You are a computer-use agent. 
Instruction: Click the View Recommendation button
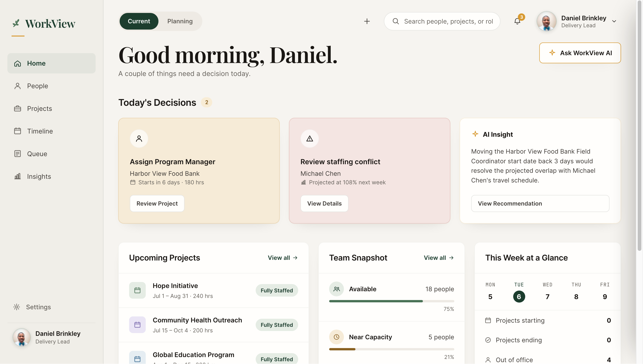tap(540, 203)
